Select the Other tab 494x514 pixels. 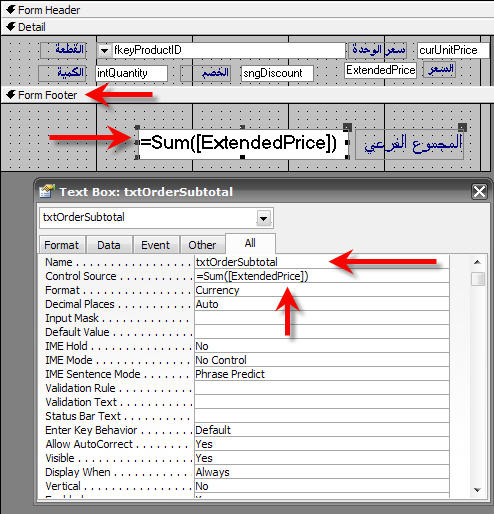click(202, 245)
